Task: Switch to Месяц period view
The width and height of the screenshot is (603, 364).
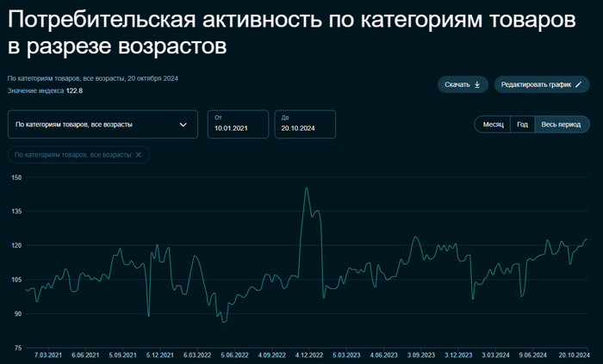Action: tap(493, 125)
